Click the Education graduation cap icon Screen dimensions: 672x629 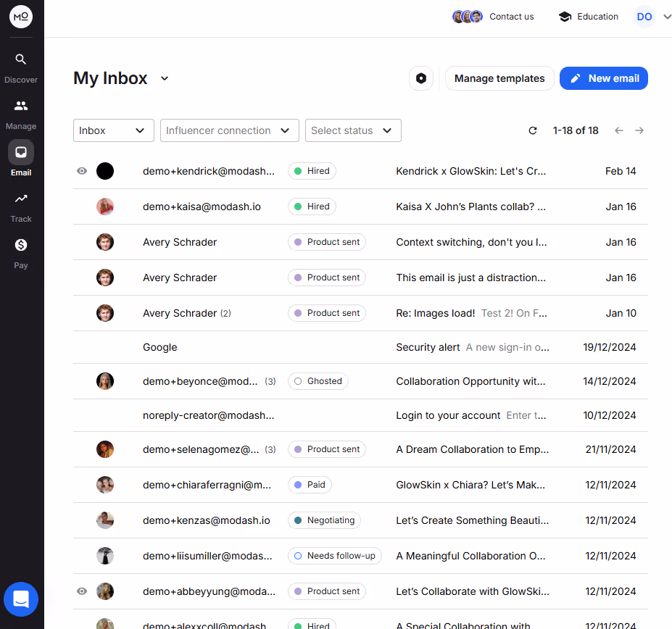coord(565,17)
